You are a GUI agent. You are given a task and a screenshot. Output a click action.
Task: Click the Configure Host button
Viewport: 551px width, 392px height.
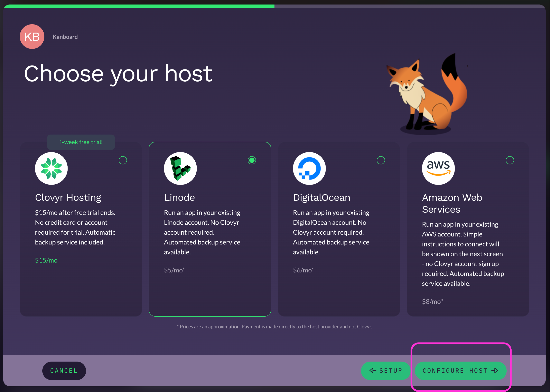[x=461, y=371]
